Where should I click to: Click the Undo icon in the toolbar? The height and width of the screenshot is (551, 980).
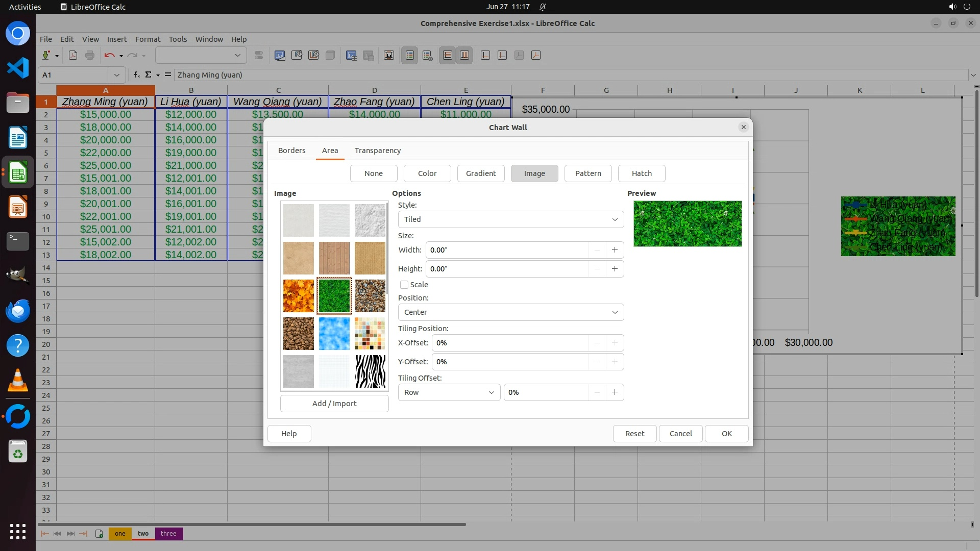pos(109,55)
